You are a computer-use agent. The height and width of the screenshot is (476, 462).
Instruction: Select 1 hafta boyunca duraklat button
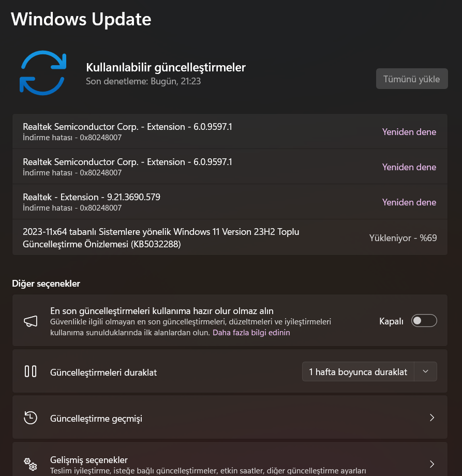pyautogui.click(x=358, y=371)
